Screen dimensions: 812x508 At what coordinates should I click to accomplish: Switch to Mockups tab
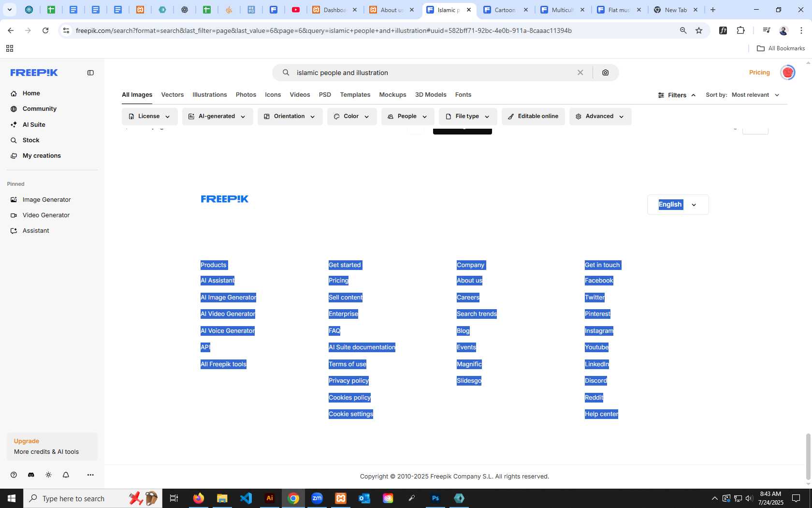tap(392, 95)
